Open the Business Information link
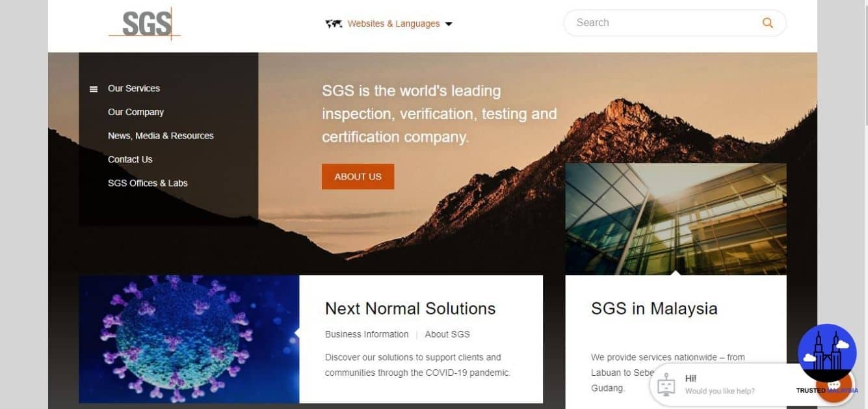868x409 pixels. click(367, 334)
